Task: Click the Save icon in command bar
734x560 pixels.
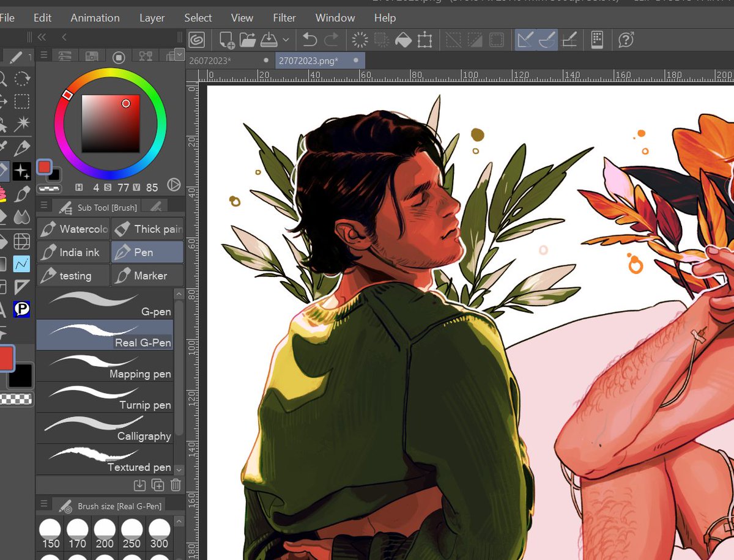Action: 269,40
